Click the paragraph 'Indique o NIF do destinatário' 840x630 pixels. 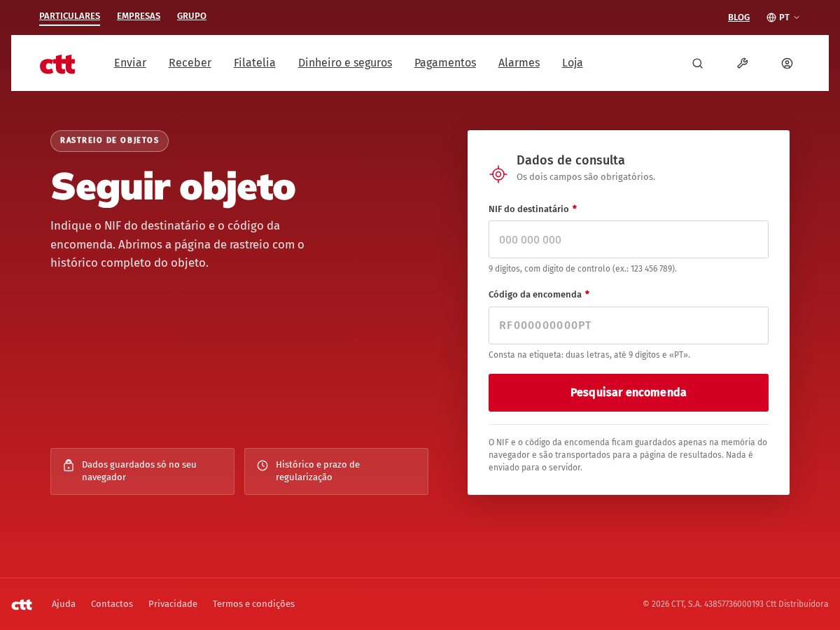pos(177,244)
